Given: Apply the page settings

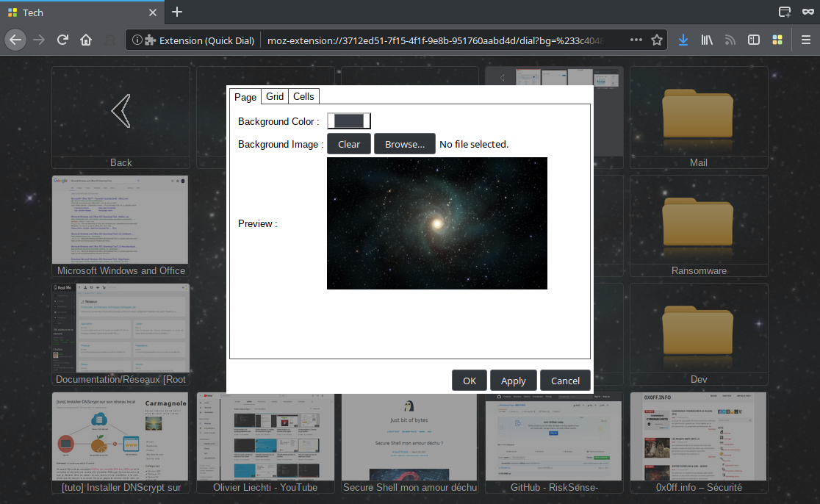Looking at the screenshot, I should click(x=513, y=381).
